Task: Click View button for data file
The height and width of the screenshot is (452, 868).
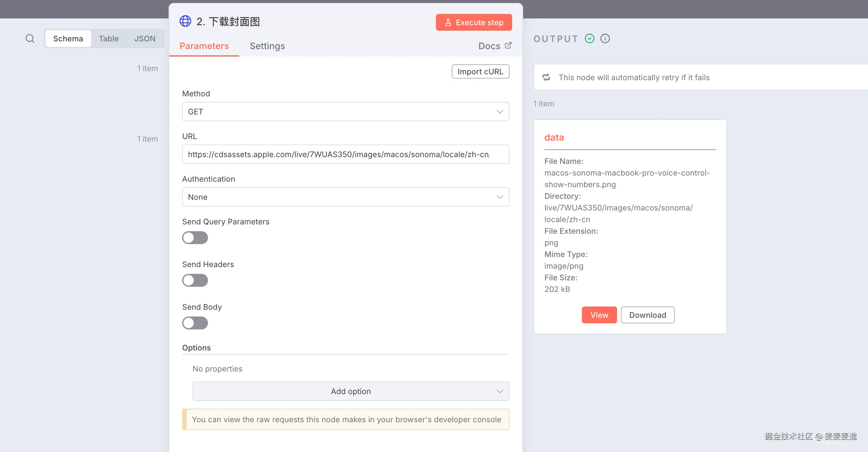Action: [599, 315]
